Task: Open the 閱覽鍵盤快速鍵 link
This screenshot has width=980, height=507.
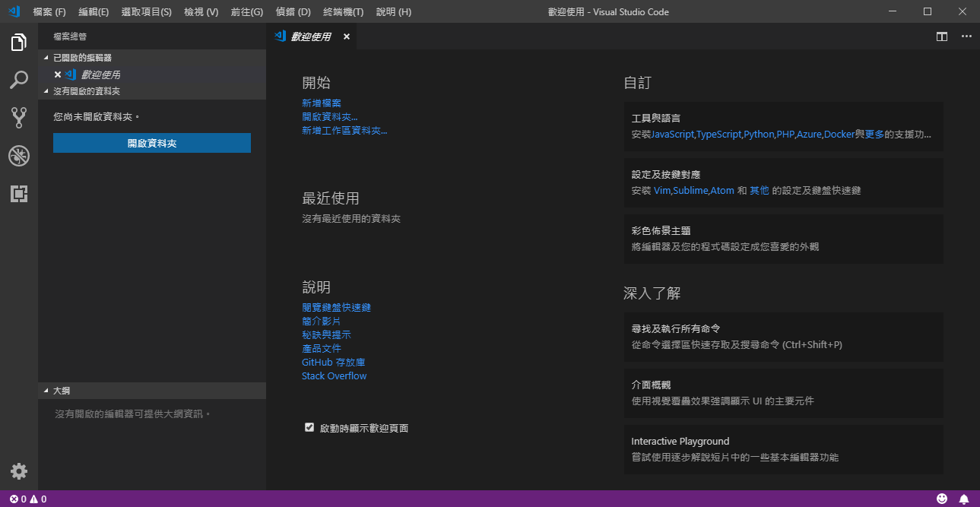Action: pyautogui.click(x=336, y=308)
